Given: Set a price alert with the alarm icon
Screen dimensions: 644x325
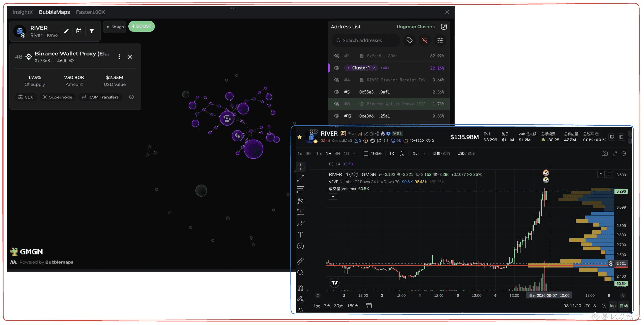Looking at the screenshot, I should tap(612, 137).
